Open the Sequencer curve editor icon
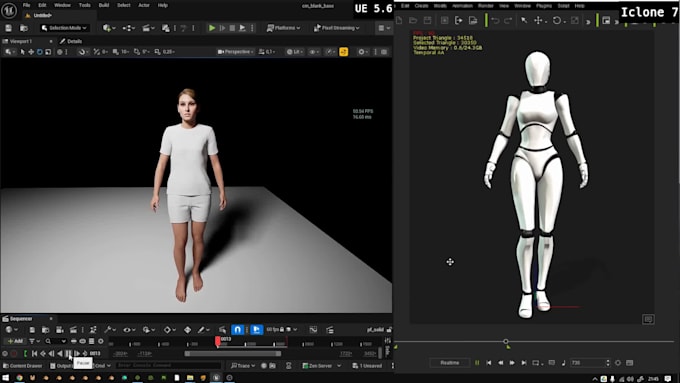 (x=314, y=330)
